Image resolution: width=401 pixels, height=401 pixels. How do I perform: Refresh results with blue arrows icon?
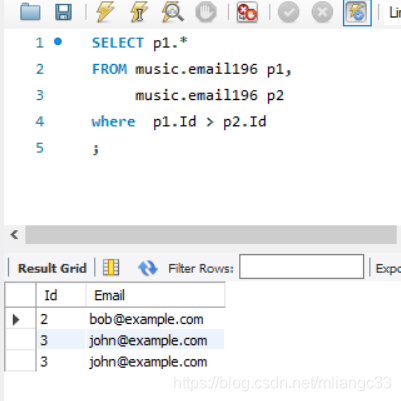point(148,268)
